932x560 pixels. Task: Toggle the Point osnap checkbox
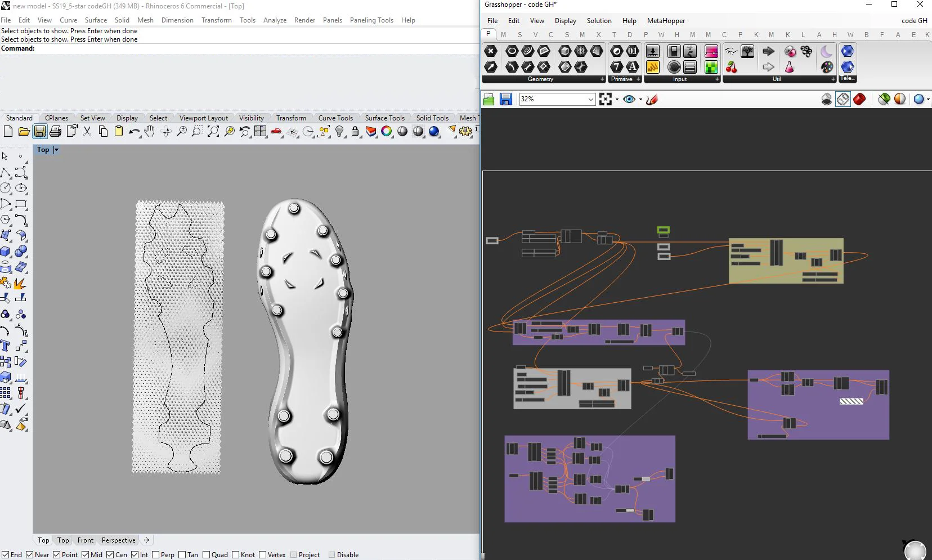point(56,555)
